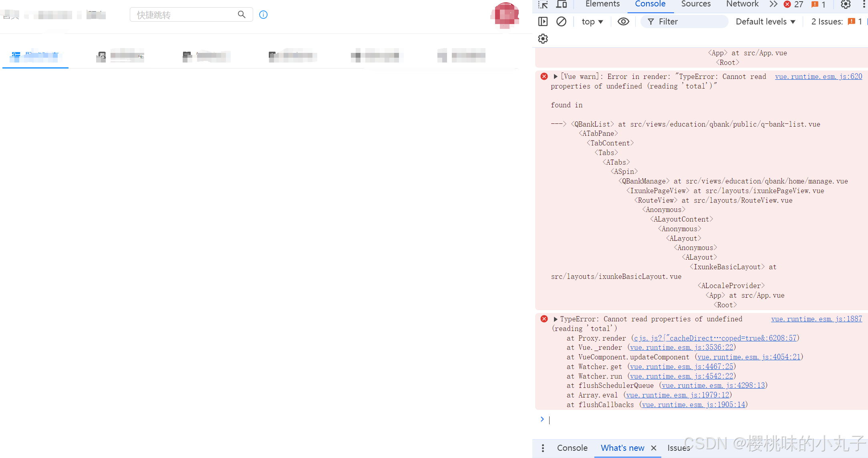Image resolution: width=868 pixels, height=458 pixels.
Task: Switch to the Network tab
Action: [x=742, y=4]
